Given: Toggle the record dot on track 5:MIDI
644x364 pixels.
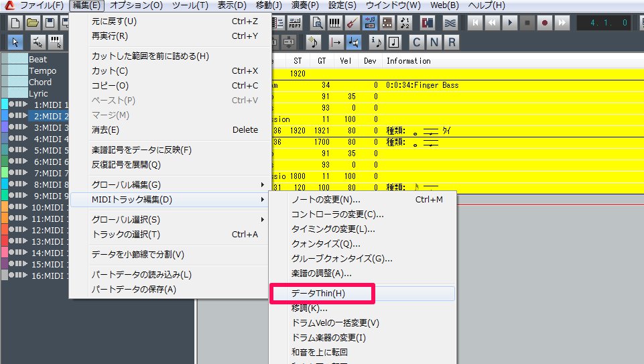Looking at the screenshot, I should [11, 150].
